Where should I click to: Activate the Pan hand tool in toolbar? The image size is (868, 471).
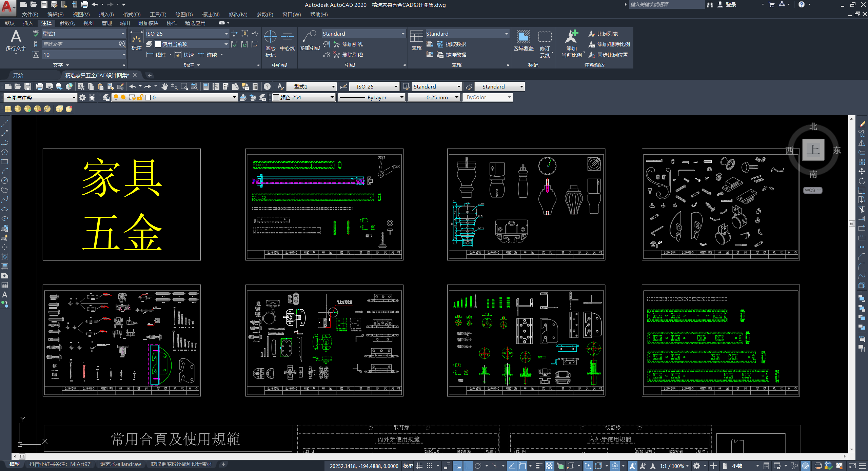pos(164,87)
